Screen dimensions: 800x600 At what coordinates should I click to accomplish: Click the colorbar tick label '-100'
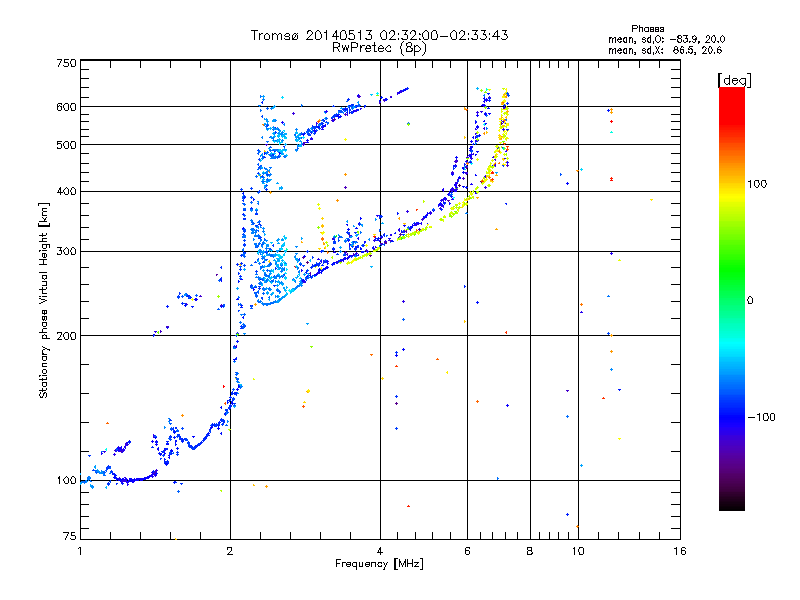762,417
